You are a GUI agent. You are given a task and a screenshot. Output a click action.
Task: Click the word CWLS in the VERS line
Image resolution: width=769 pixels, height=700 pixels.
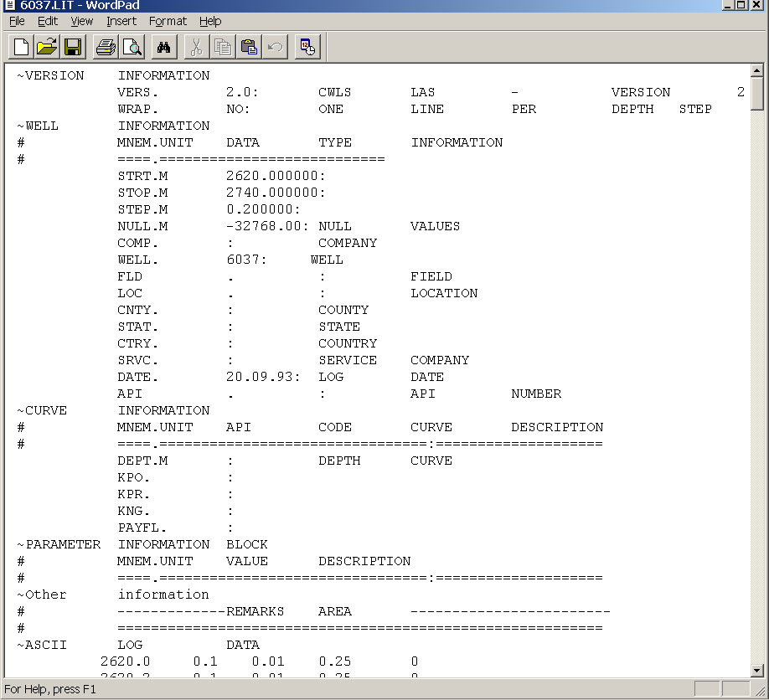[x=335, y=92]
